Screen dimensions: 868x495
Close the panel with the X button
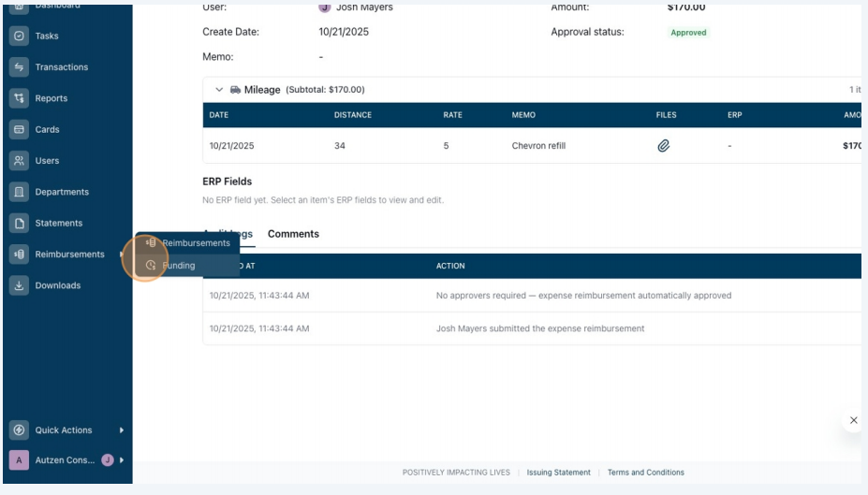point(854,420)
